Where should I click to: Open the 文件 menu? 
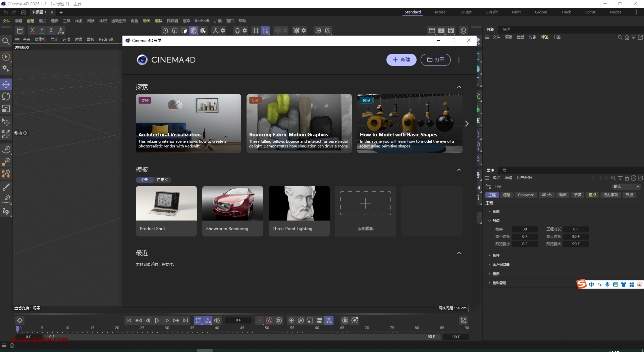(x=6, y=21)
